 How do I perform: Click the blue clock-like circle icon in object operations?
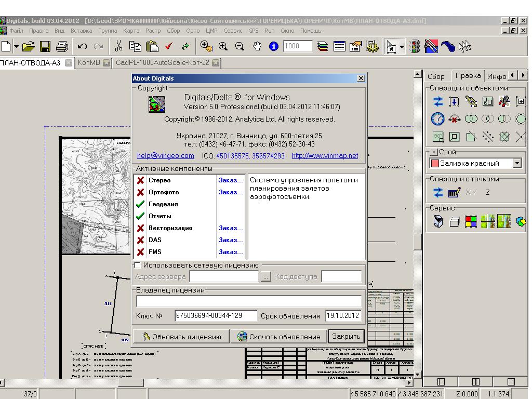(x=437, y=119)
